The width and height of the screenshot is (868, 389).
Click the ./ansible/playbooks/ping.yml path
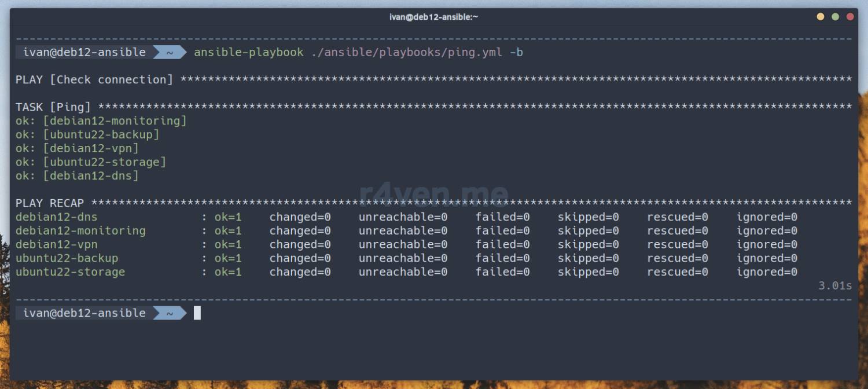407,53
